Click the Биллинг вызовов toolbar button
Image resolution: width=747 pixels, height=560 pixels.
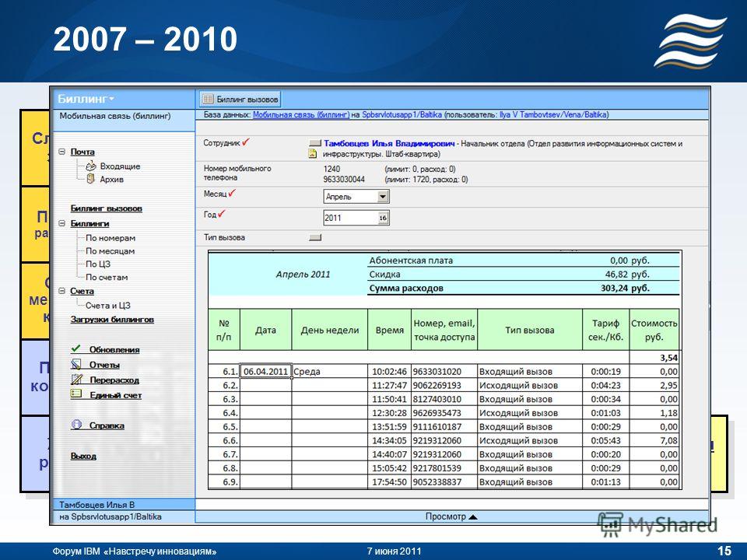pos(240,99)
